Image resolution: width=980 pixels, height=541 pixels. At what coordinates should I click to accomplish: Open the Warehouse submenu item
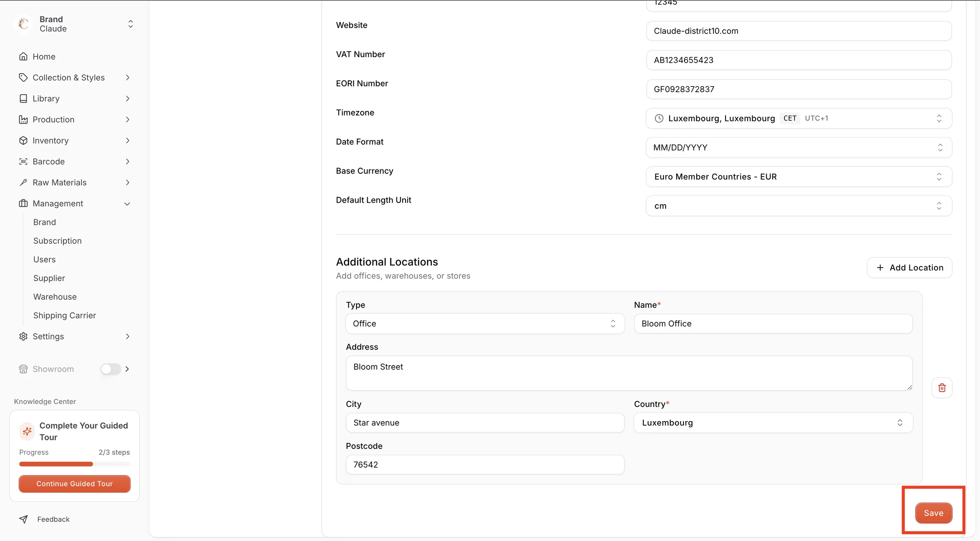[55, 297]
